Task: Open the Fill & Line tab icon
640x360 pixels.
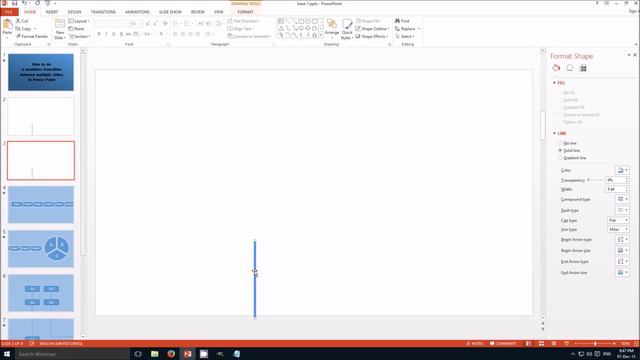Action: [x=556, y=68]
